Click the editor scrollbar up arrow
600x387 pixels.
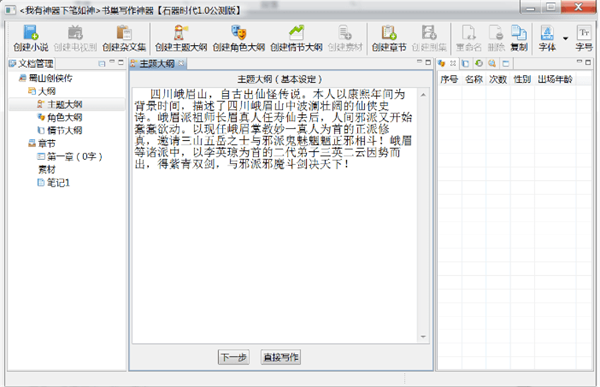coord(423,95)
